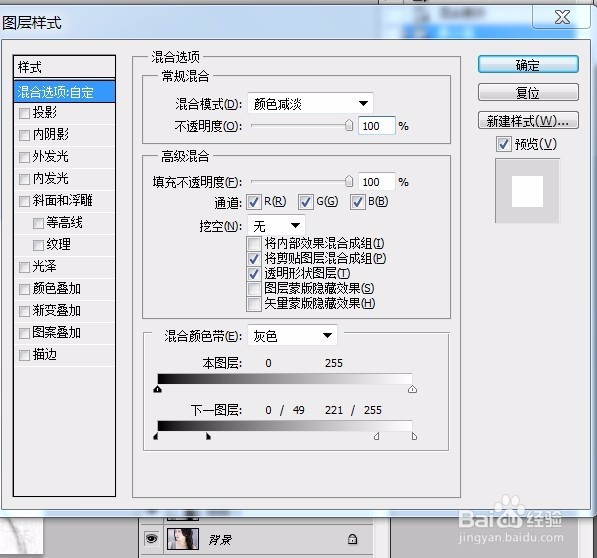Click 下一图层 split white half-triangle at 221
This screenshot has width=597, height=558.
377,436
